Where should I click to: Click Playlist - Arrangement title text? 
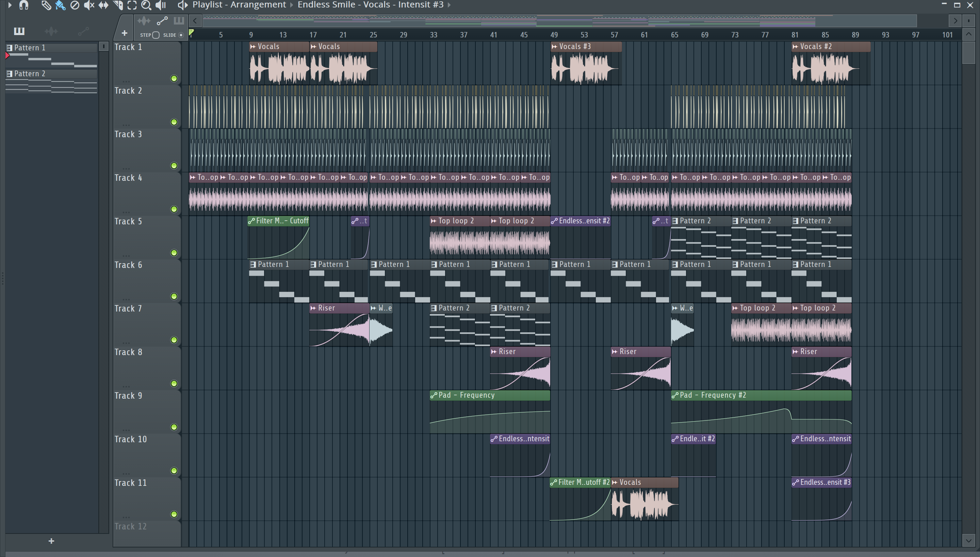pos(239,5)
